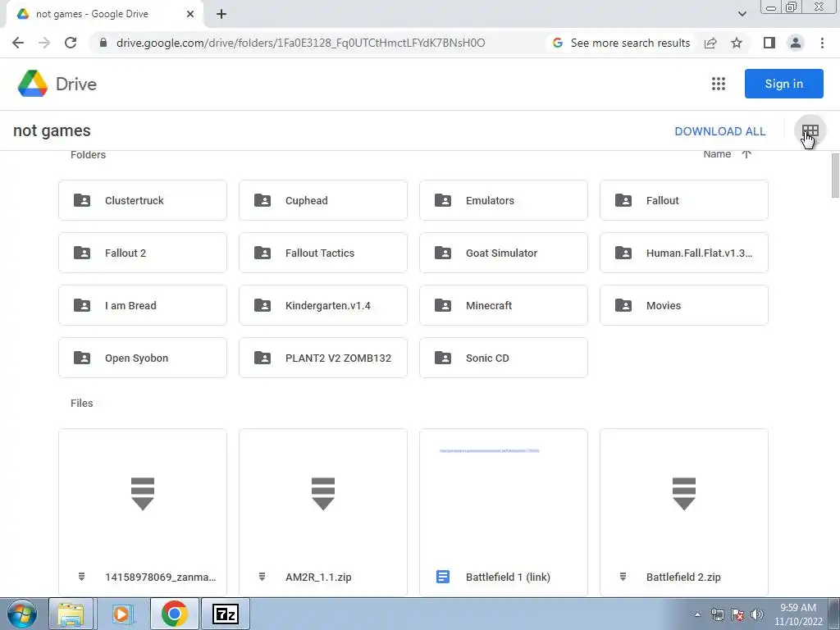This screenshot has width=840, height=630.
Task: Select the 'not games' browser tab
Action: coord(104,14)
